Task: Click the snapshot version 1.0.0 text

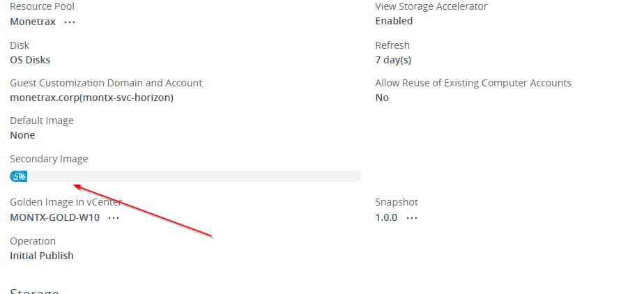Action: 386,218
